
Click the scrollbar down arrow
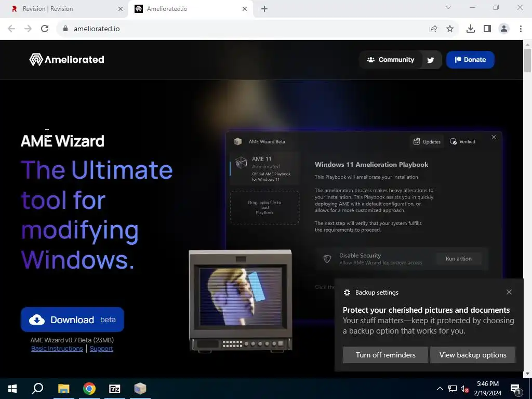[x=528, y=374]
